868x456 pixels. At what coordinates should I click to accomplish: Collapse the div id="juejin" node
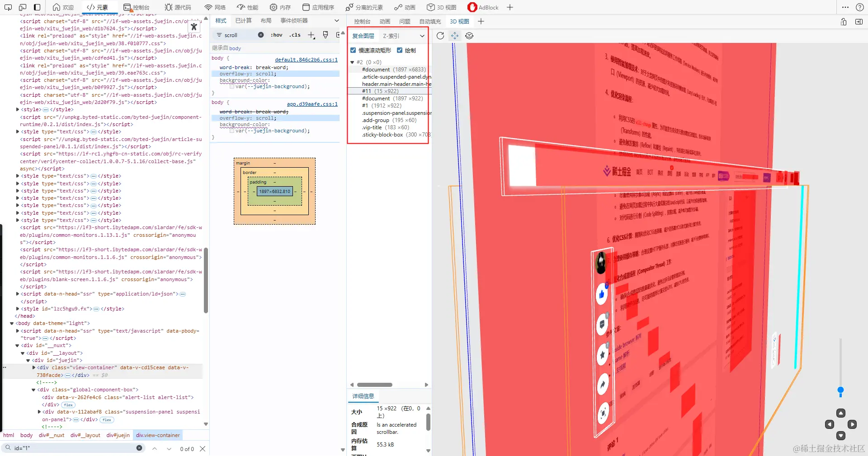coord(28,361)
